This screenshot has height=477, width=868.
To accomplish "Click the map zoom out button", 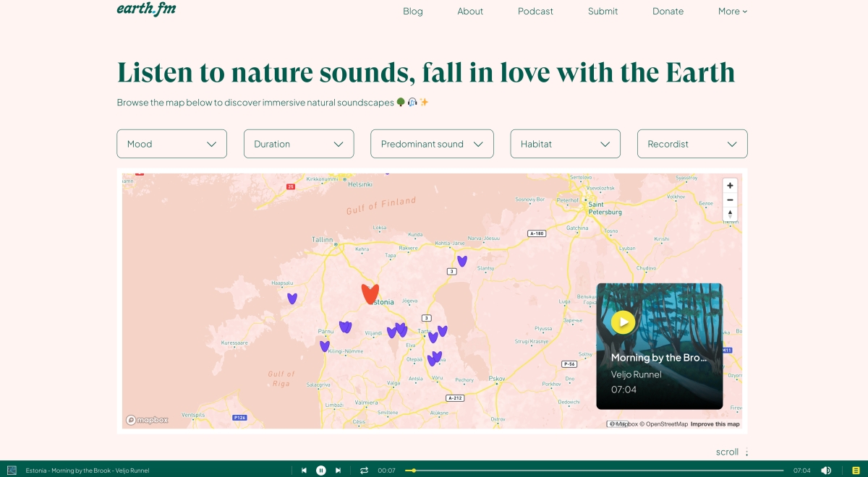I will click(730, 200).
